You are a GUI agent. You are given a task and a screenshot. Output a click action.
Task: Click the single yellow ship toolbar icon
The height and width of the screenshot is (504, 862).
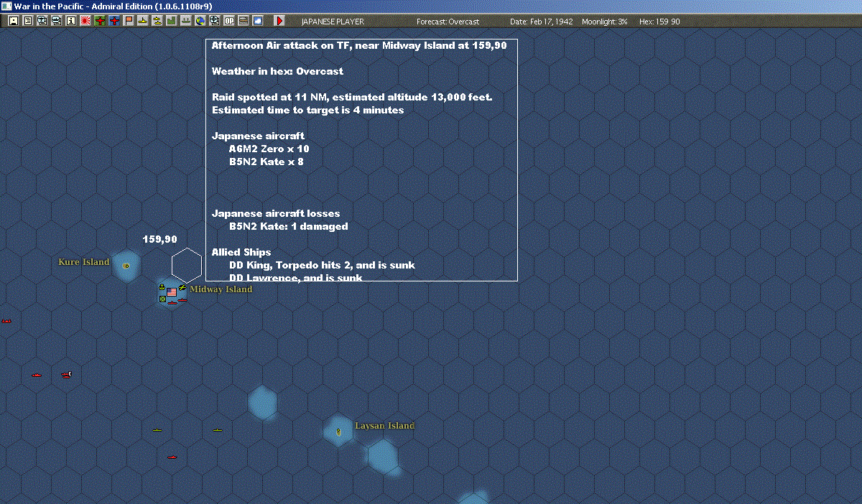(x=142, y=21)
